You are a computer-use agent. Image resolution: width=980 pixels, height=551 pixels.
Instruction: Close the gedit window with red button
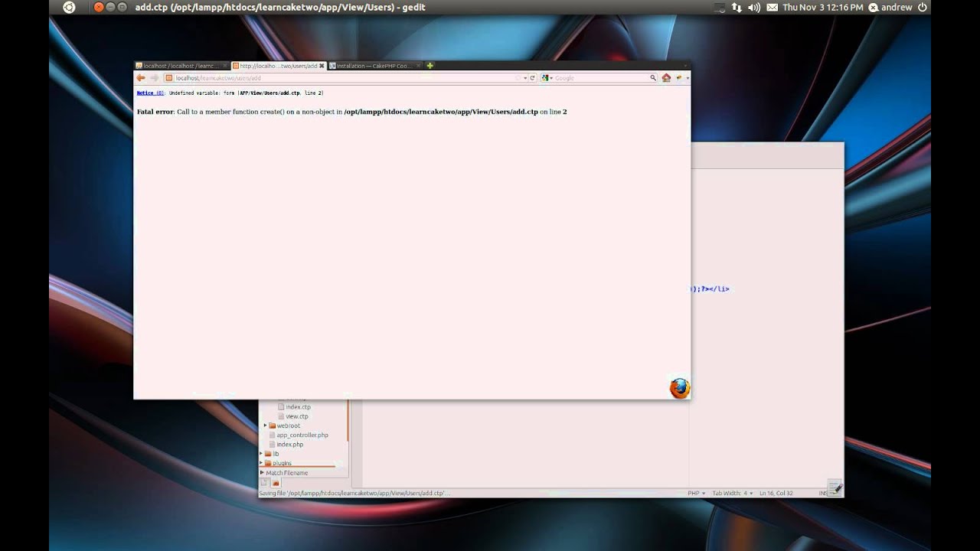point(98,7)
